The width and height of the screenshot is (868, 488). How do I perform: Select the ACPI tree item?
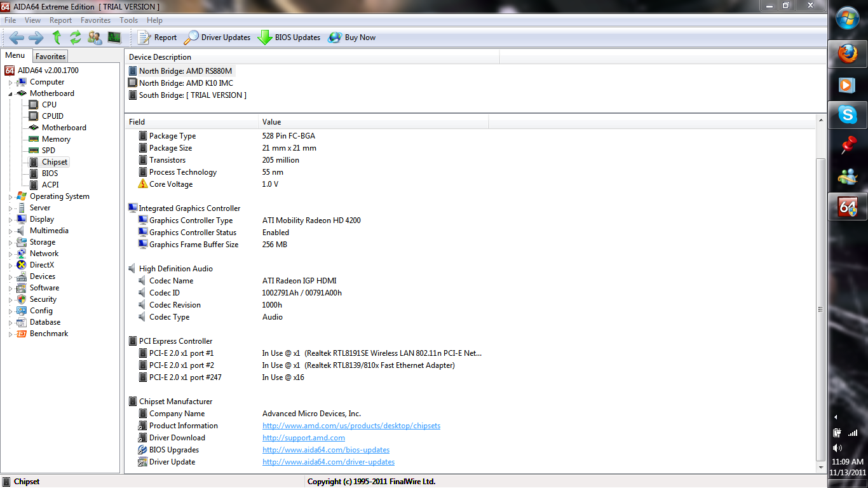click(50, 185)
